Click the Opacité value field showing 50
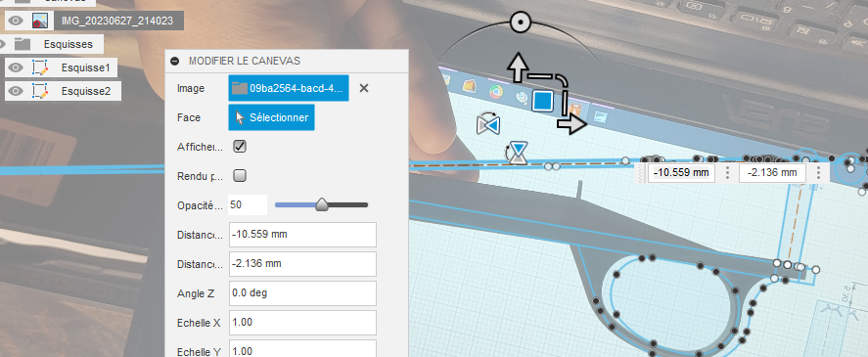Viewport: 868px width, 357px height. point(248,204)
